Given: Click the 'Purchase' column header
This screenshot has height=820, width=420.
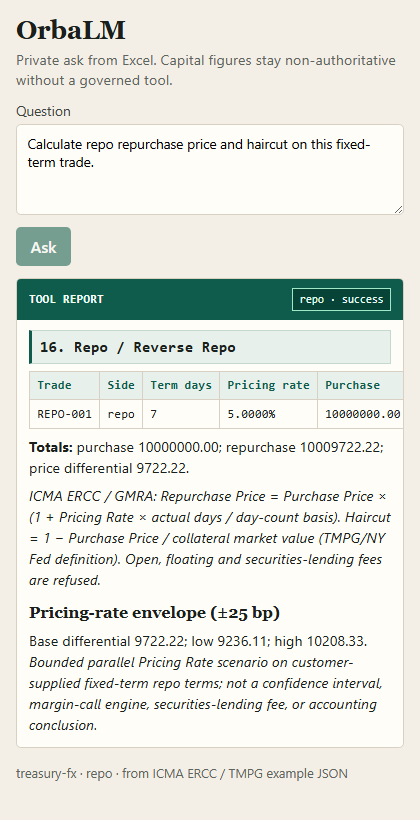Looking at the screenshot, I should (360, 385).
